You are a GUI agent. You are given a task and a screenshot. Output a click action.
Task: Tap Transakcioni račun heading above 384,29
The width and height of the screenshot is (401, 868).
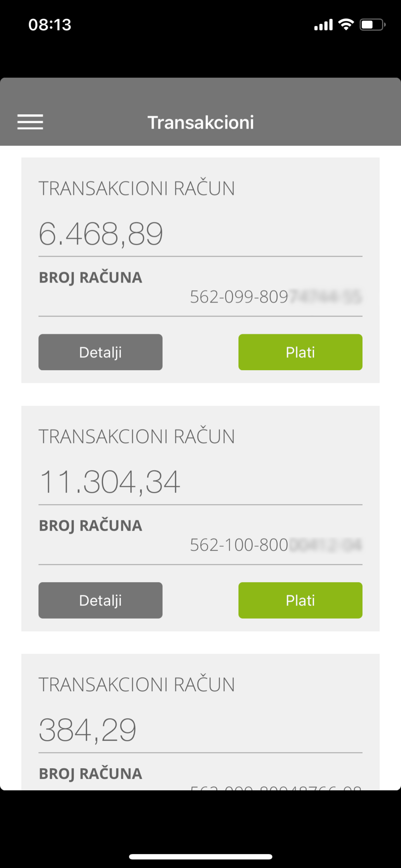point(137,684)
